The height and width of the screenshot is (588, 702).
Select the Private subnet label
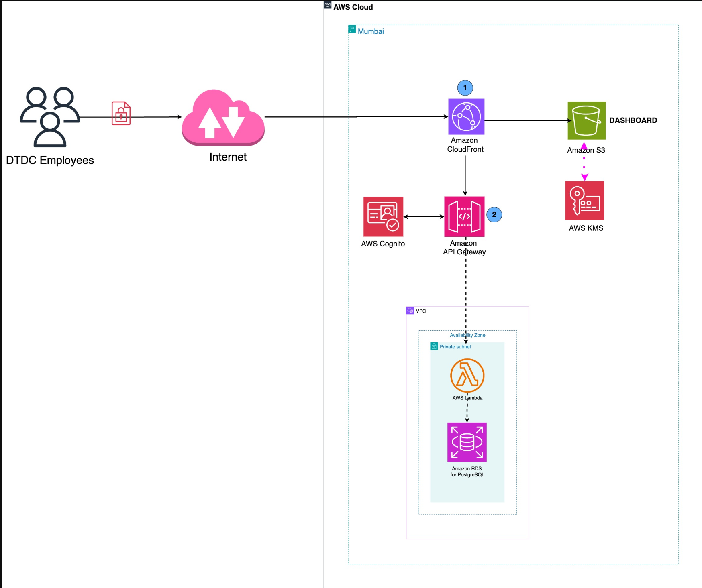tap(455, 347)
